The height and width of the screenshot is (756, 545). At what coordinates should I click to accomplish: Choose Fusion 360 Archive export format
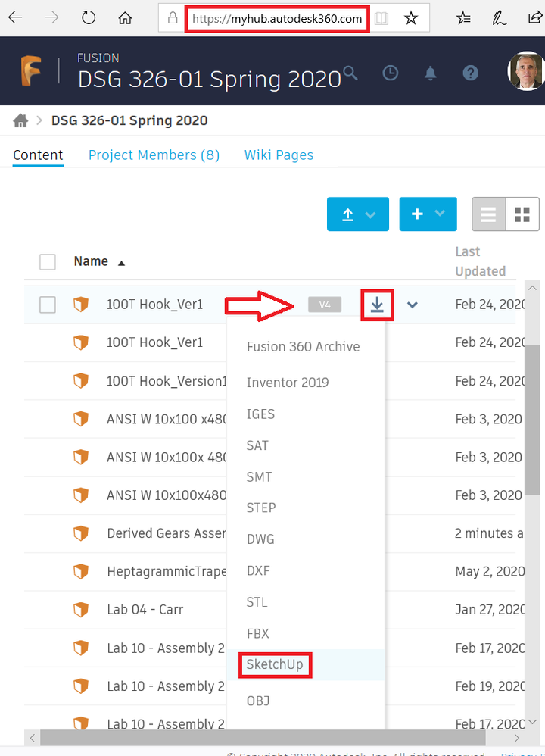(303, 347)
